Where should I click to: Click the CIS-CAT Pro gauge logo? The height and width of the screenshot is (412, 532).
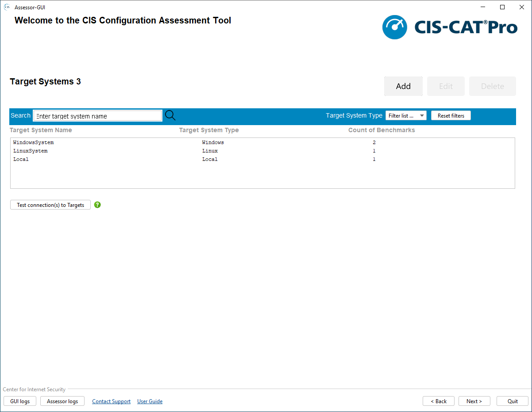click(394, 27)
